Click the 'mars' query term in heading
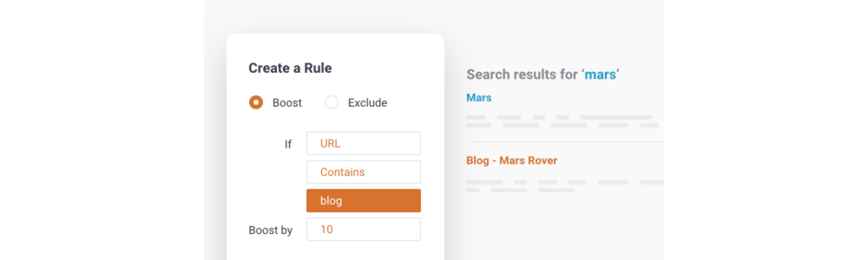Image resolution: width=868 pixels, height=260 pixels. [600, 74]
